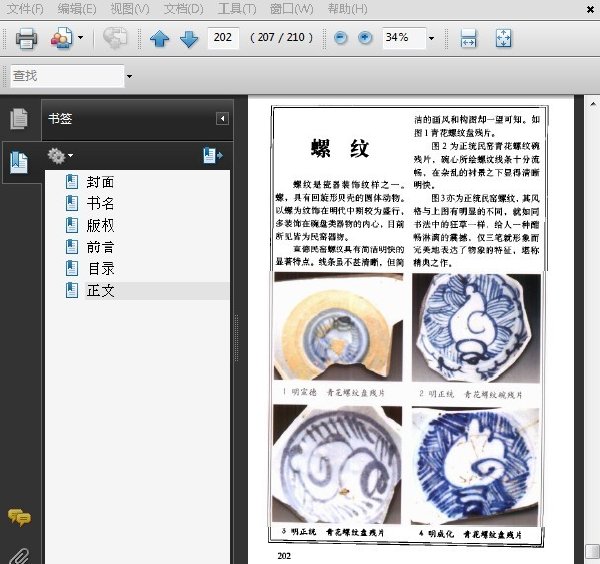The width and height of the screenshot is (600, 564).
Task: Click the Print icon
Action: (26, 38)
